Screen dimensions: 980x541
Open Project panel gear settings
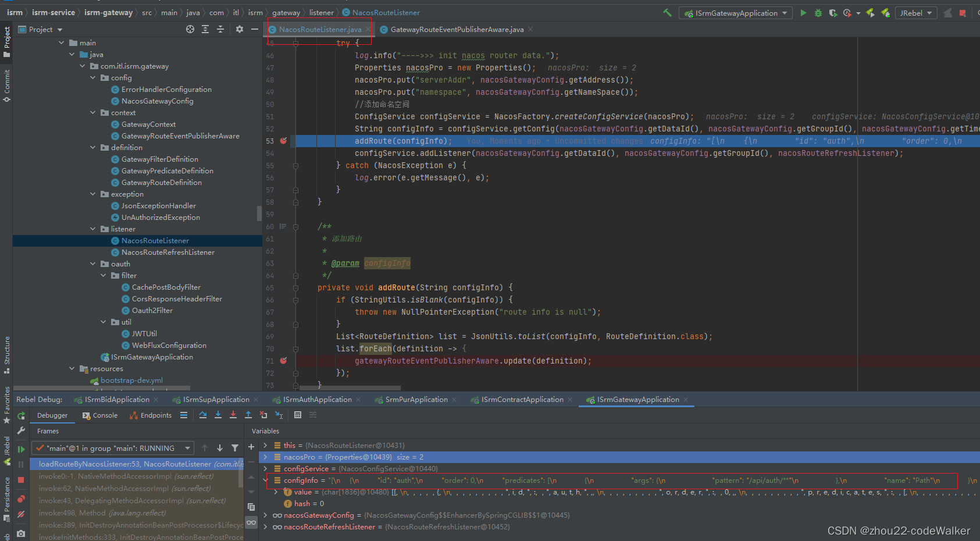(x=239, y=29)
